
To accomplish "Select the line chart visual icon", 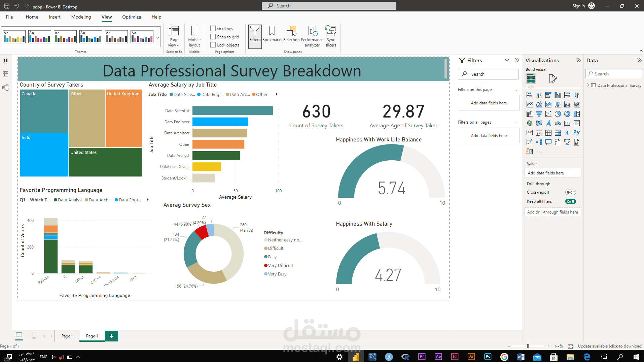I will coord(529,105).
